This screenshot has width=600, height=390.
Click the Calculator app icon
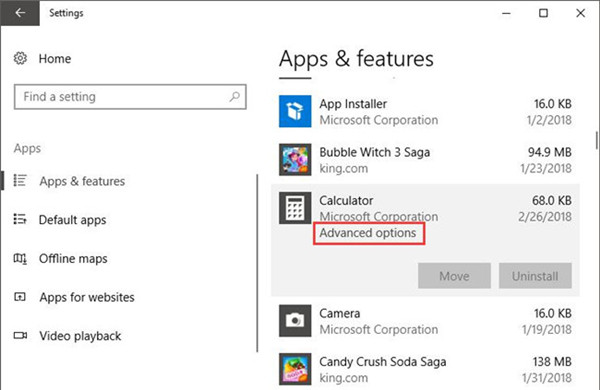[x=295, y=208]
